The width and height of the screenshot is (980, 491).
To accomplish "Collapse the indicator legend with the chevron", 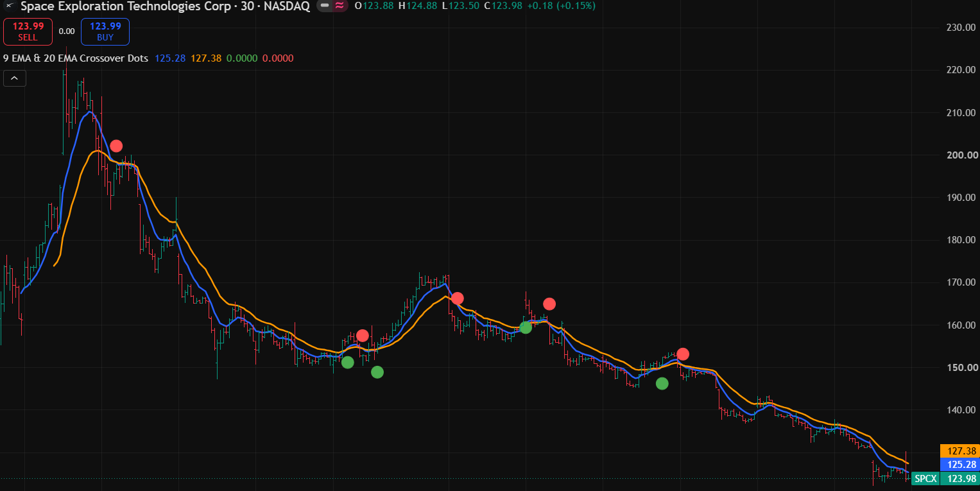I will tap(15, 79).
